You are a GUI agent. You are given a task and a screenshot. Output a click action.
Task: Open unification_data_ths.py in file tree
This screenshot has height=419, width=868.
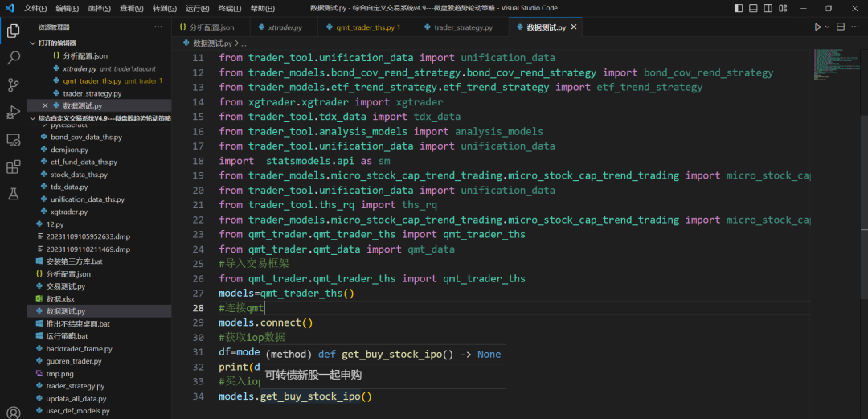(99, 199)
